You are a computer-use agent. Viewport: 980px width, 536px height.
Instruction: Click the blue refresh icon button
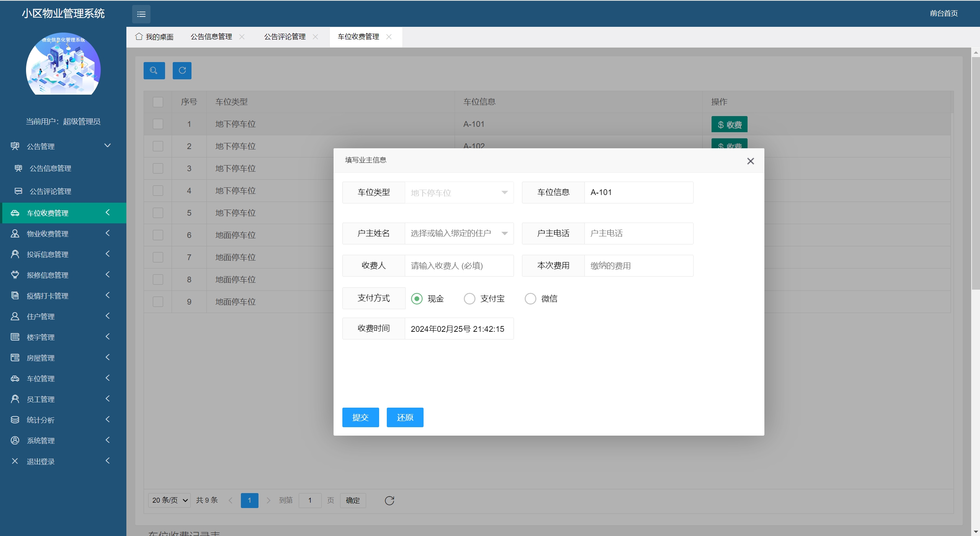pyautogui.click(x=182, y=70)
